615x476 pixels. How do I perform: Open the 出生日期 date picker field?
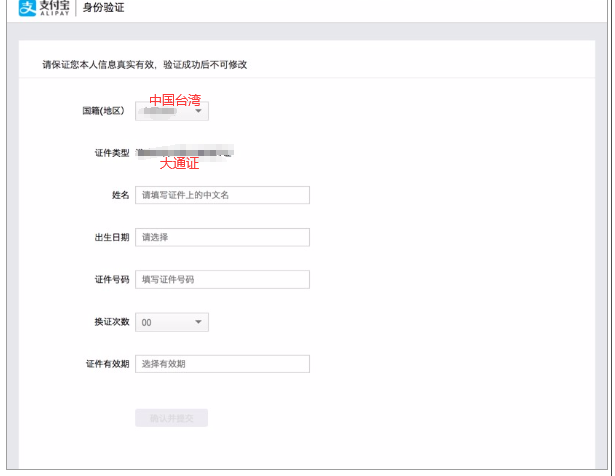coord(222,237)
